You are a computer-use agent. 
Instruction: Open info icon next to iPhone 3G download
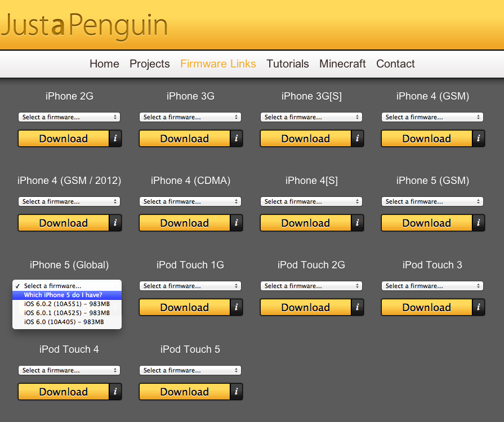click(237, 138)
